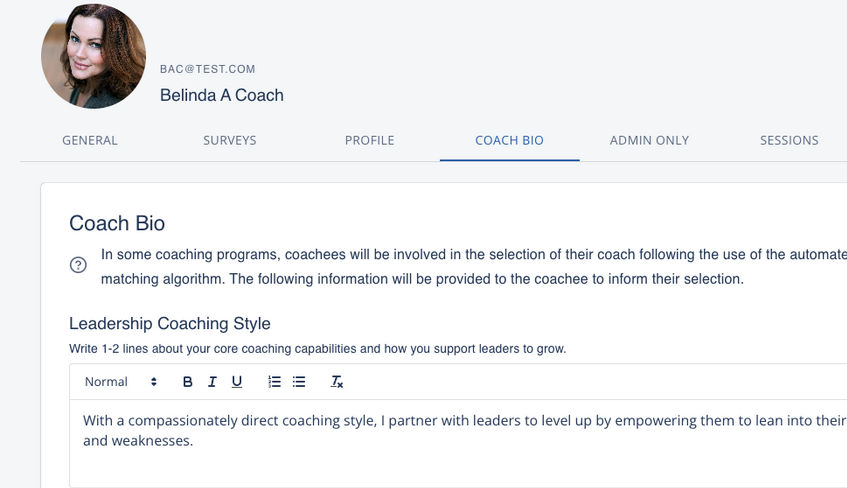This screenshot has width=847, height=488.
Task: Click the Leadership Coaching Style label
Action: [170, 323]
